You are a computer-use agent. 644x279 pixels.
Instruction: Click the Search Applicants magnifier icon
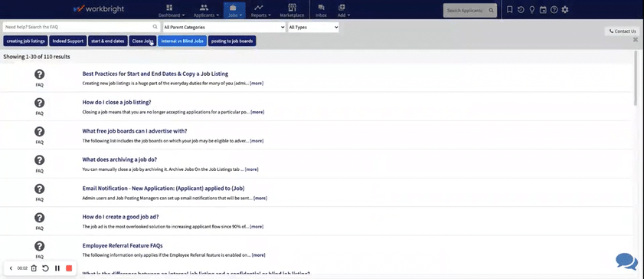[x=491, y=10]
